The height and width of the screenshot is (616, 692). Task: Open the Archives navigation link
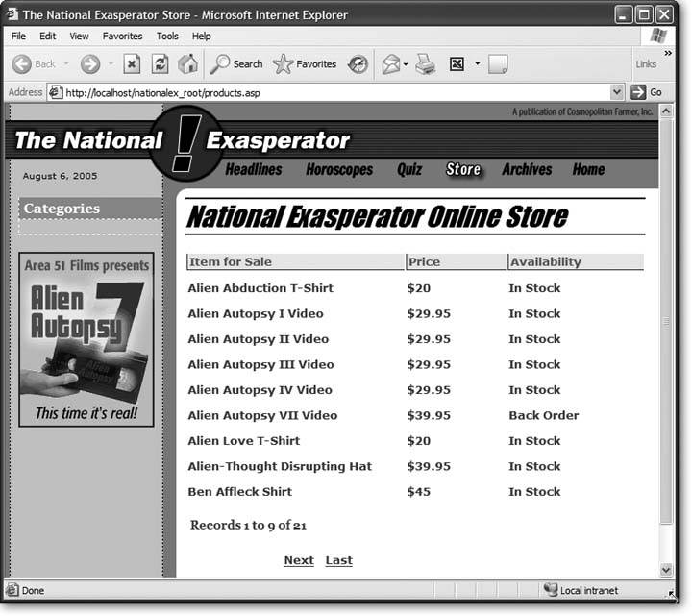pos(527,169)
